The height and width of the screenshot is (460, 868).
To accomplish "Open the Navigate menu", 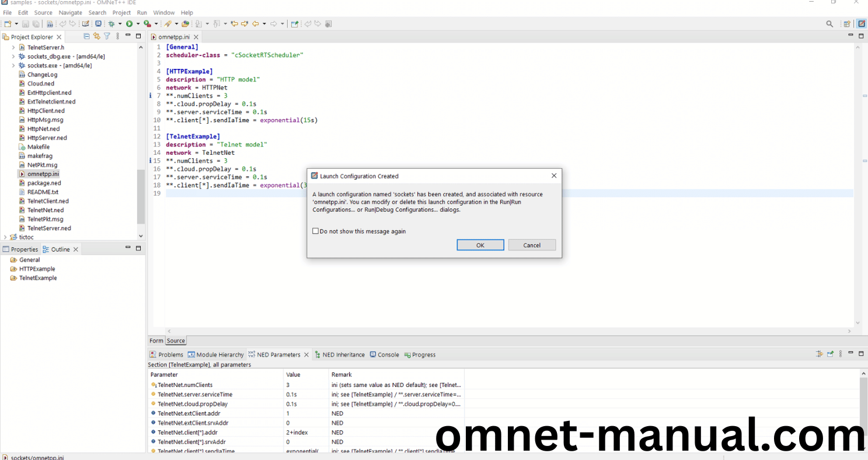I will pos(70,12).
